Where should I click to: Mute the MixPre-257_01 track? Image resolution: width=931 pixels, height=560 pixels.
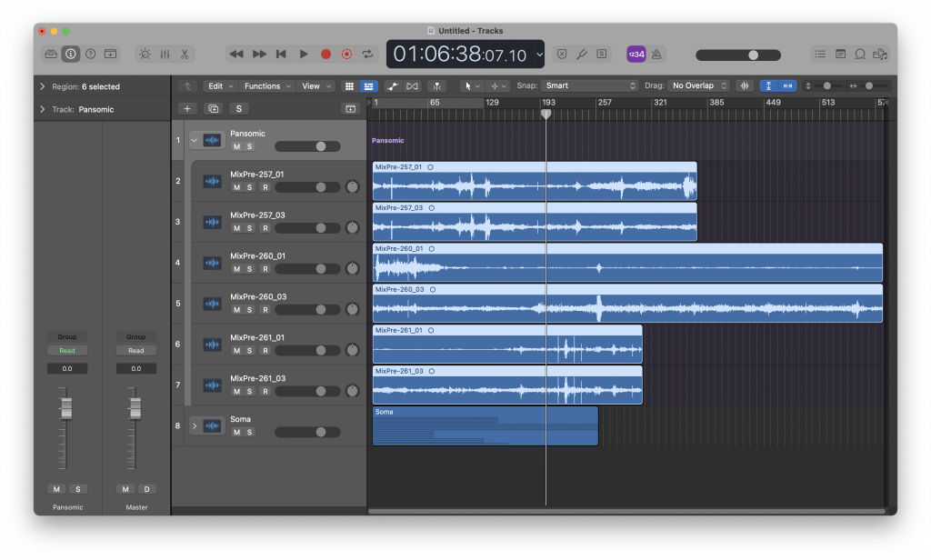[x=236, y=187]
